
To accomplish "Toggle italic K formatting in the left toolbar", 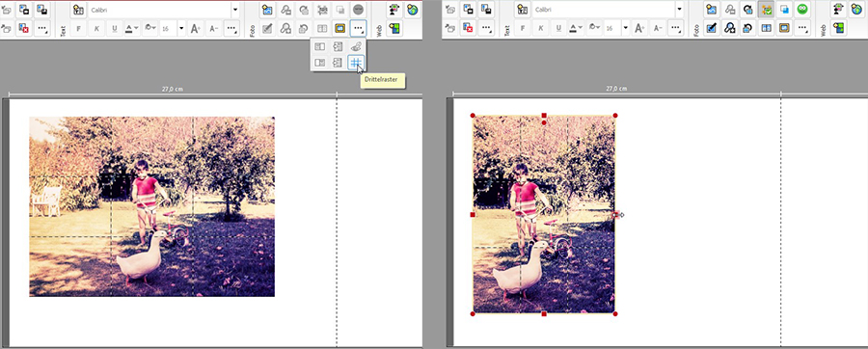I will pos(96,28).
